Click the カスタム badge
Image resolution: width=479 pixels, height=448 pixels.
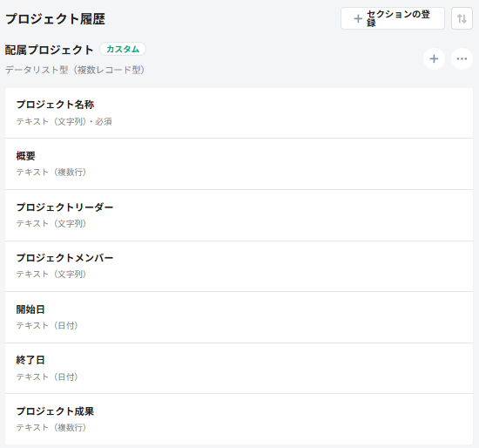point(123,49)
